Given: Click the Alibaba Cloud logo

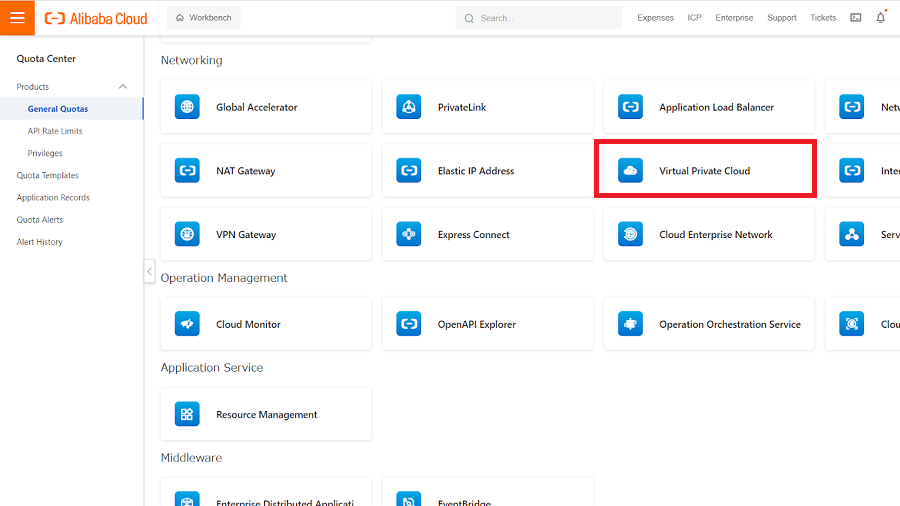Looking at the screenshot, I should pyautogui.click(x=96, y=18).
